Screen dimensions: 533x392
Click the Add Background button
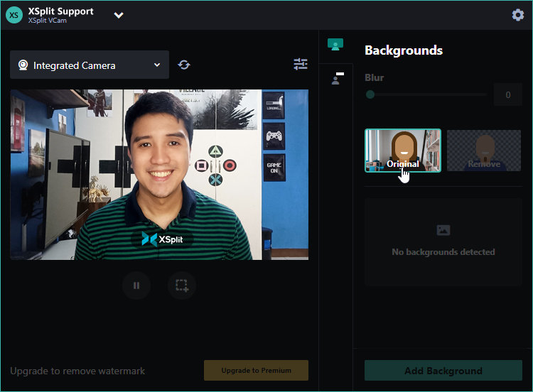[443, 371]
